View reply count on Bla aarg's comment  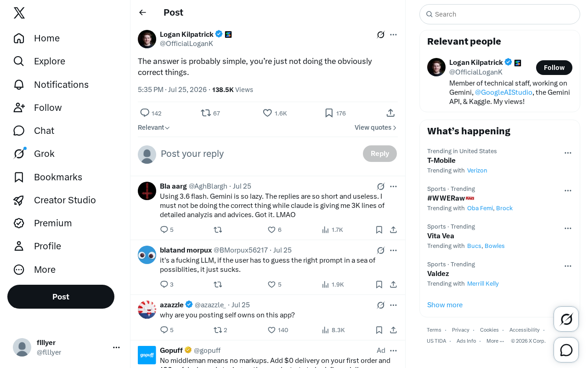click(x=167, y=230)
